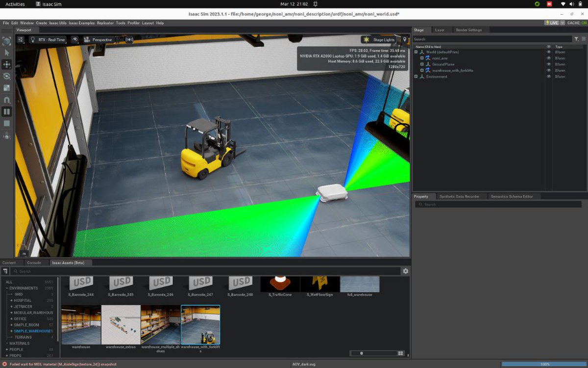Open the Create menu
The width and height of the screenshot is (588, 368).
pos(41,23)
